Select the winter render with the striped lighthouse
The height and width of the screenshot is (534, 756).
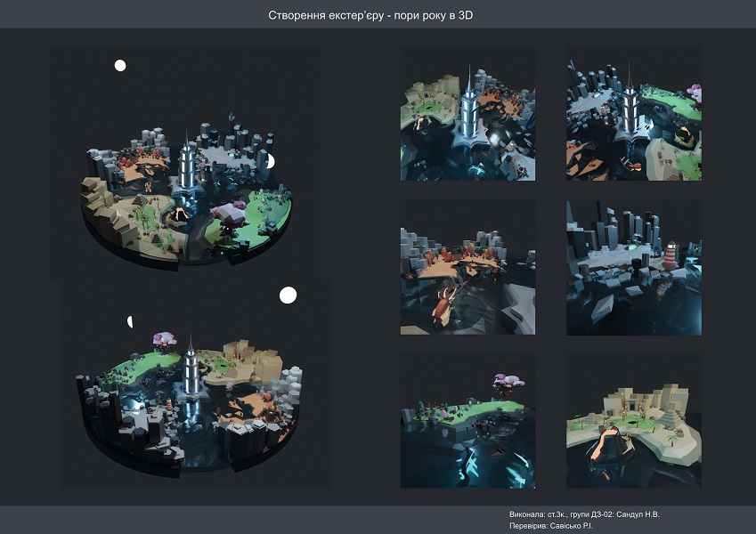pyautogui.click(x=633, y=268)
